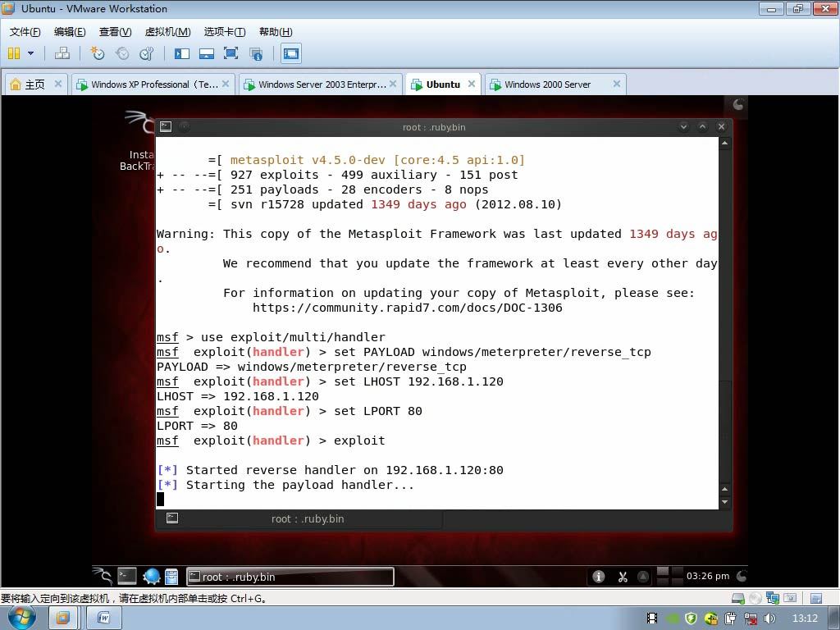Image resolution: width=840 pixels, height=630 pixels.
Task: Click the green shield security tray icon
Action: coord(691,619)
